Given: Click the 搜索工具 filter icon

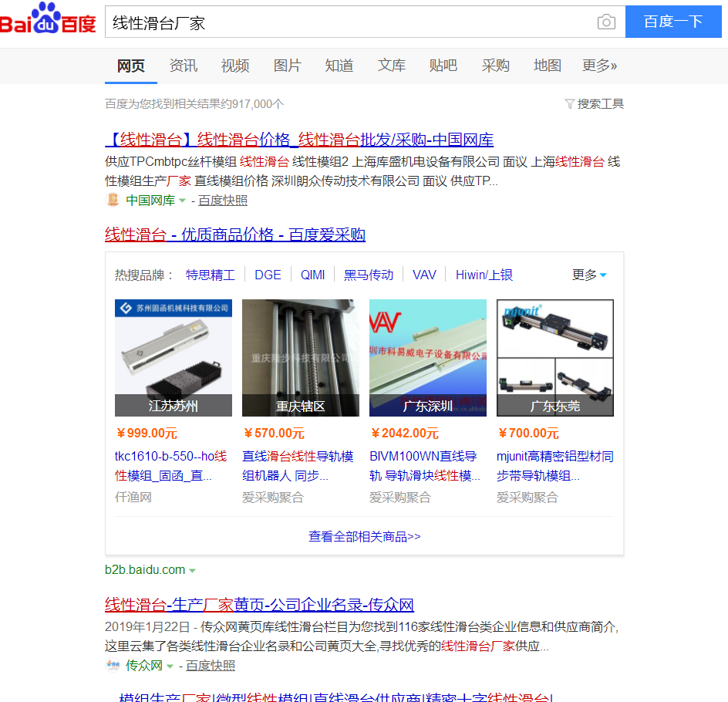Looking at the screenshot, I should click(x=569, y=103).
